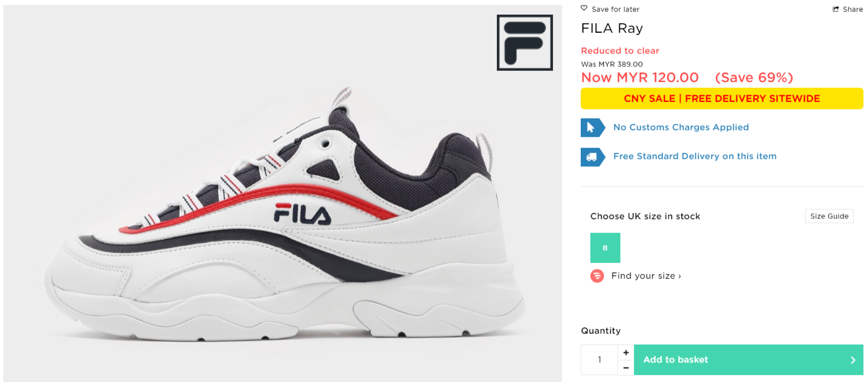
Task: Click the Share text link
Action: point(853,9)
